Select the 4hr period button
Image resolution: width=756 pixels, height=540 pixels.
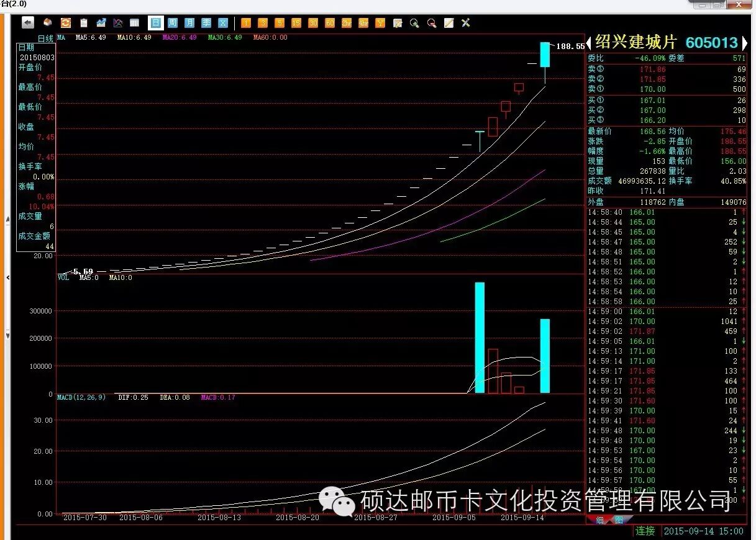click(363, 23)
